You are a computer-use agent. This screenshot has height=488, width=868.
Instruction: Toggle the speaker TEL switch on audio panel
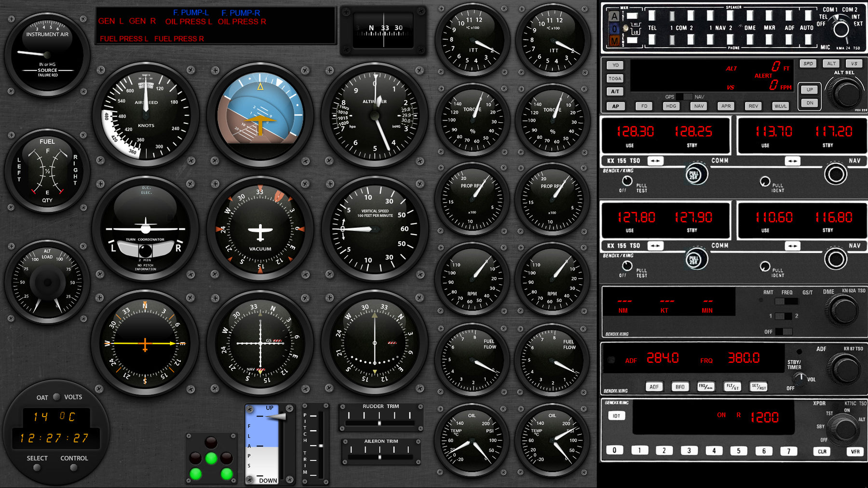[652, 15]
